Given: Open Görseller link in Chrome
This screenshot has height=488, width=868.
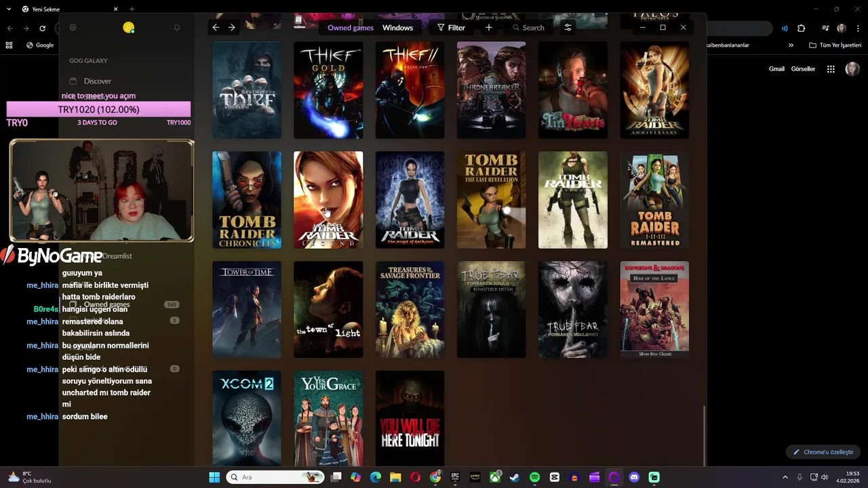Looking at the screenshot, I should 803,69.
